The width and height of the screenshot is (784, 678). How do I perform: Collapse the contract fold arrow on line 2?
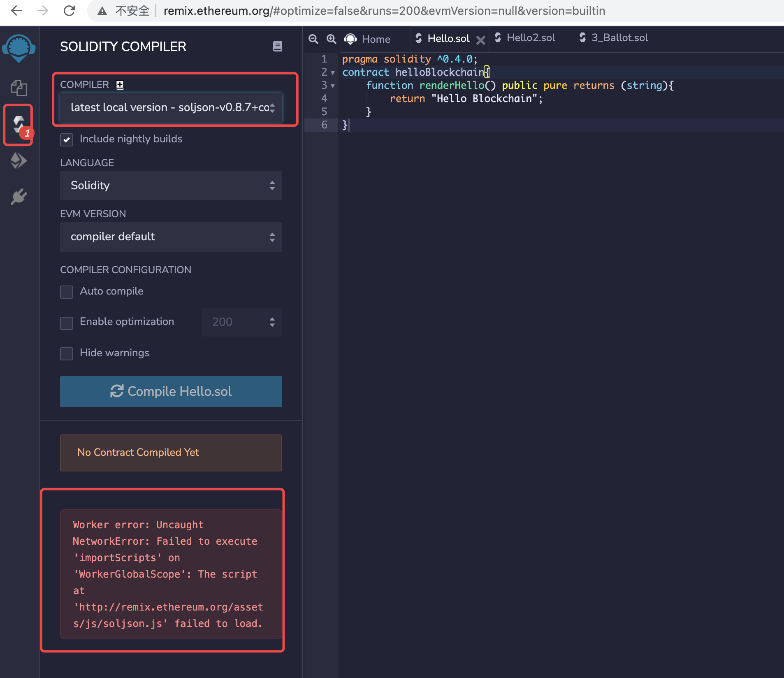click(333, 73)
